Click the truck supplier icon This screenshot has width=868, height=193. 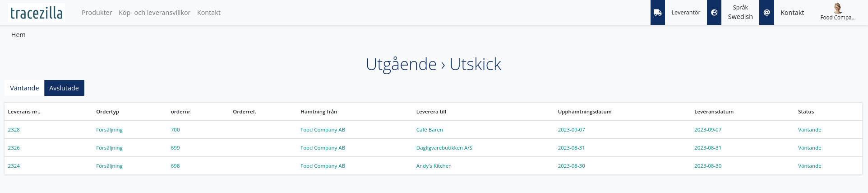pyautogui.click(x=658, y=13)
